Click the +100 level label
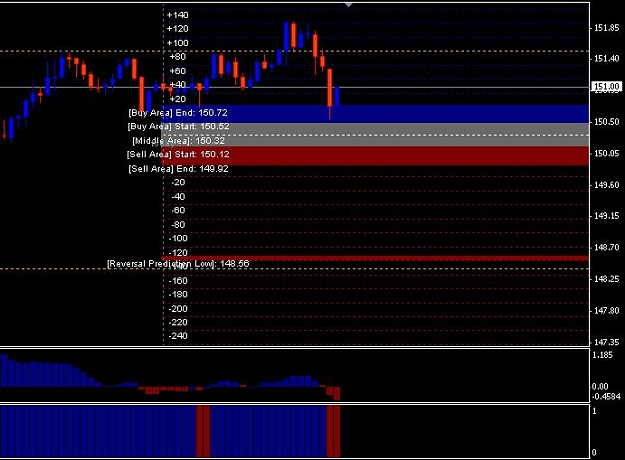This screenshot has height=460, width=625. [x=177, y=43]
